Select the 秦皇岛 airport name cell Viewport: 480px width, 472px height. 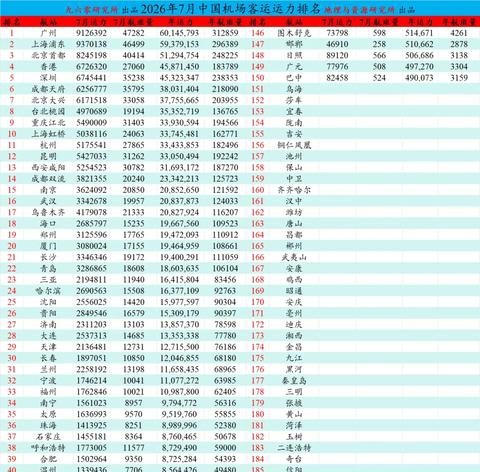coord(294,381)
